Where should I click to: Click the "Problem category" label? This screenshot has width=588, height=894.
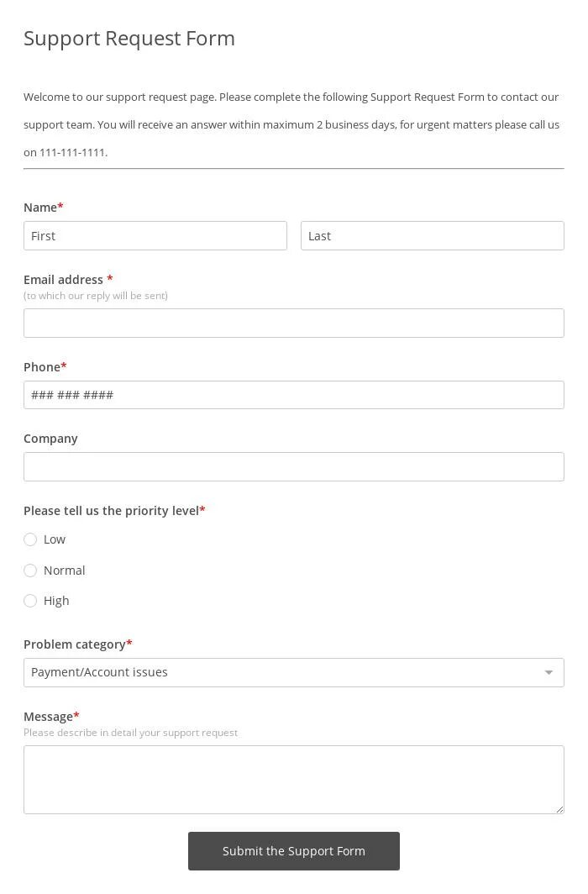(x=75, y=644)
